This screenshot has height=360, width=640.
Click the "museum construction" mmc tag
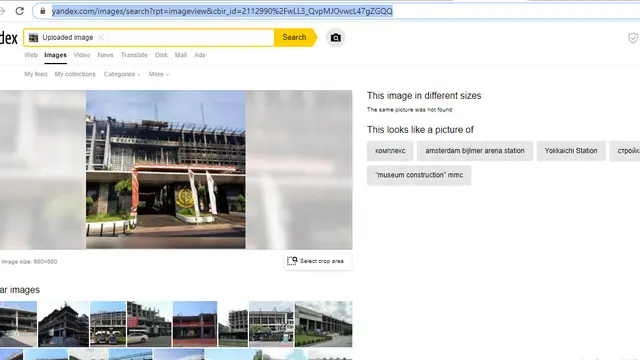[x=419, y=175]
